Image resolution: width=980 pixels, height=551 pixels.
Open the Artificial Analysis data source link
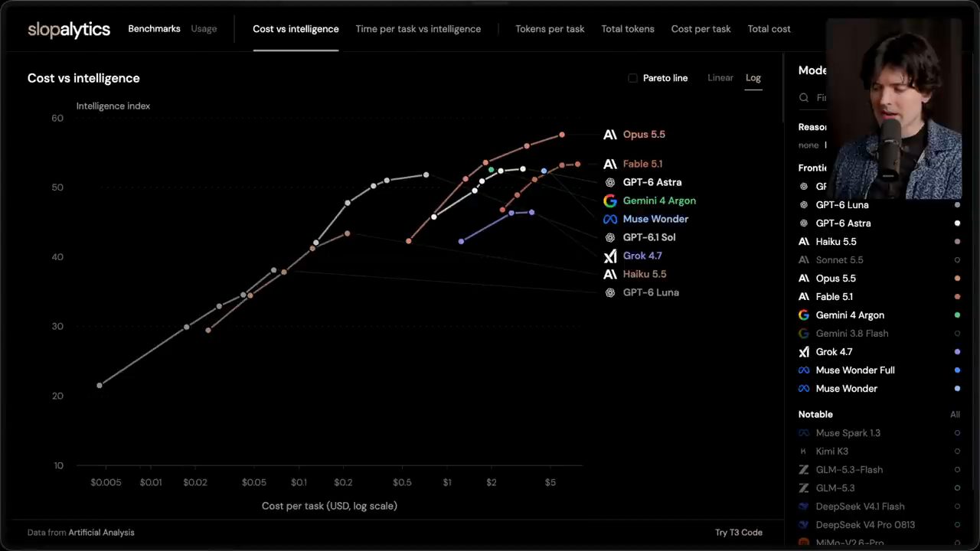pyautogui.click(x=101, y=533)
